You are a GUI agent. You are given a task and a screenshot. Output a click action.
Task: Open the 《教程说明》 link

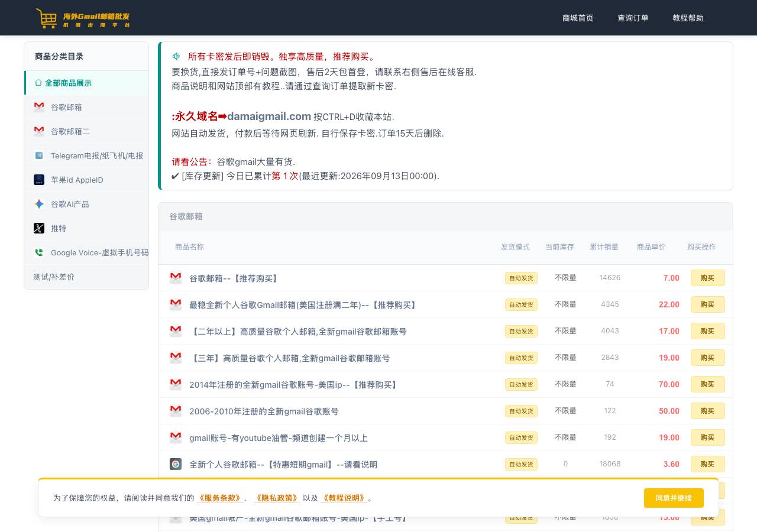(x=344, y=498)
